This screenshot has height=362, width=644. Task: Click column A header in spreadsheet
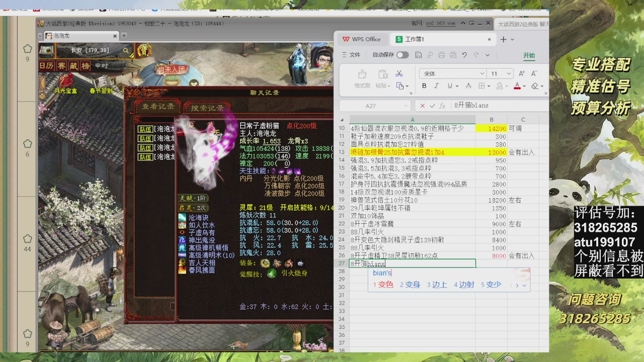point(413,120)
